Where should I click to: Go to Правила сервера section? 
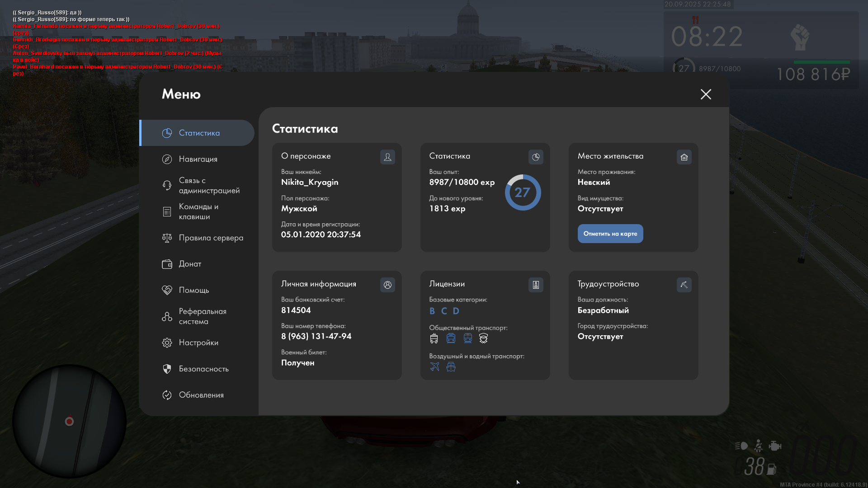(x=211, y=238)
